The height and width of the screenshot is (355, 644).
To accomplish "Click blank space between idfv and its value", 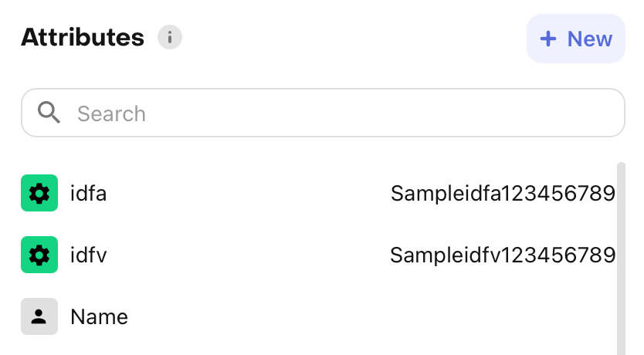I will (247, 255).
